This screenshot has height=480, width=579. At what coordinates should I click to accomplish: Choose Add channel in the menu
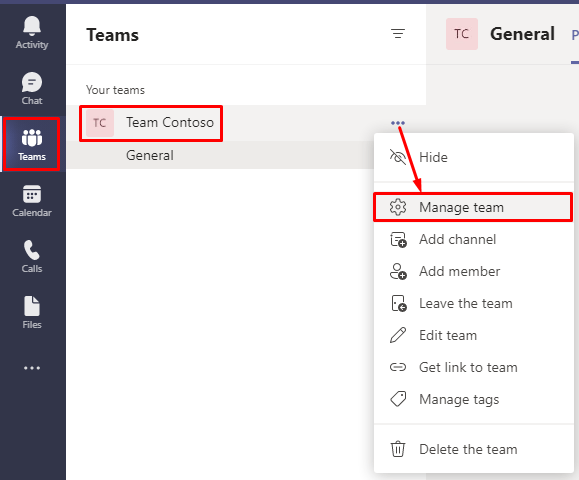click(x=474, y=239)
